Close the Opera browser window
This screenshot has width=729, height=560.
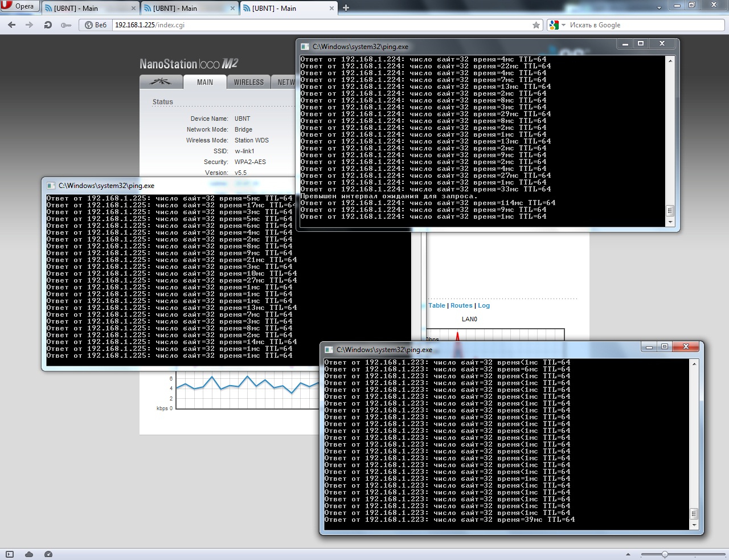point(714,5)
